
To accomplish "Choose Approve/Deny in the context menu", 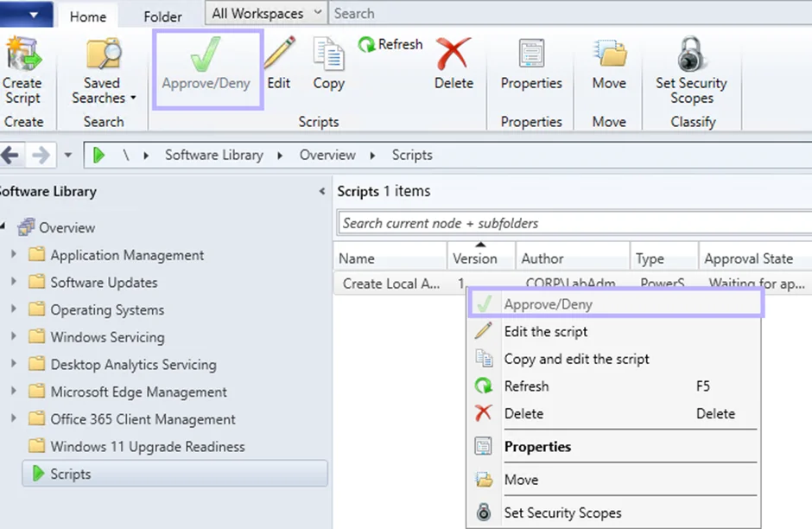I will (x=616, y=304).
